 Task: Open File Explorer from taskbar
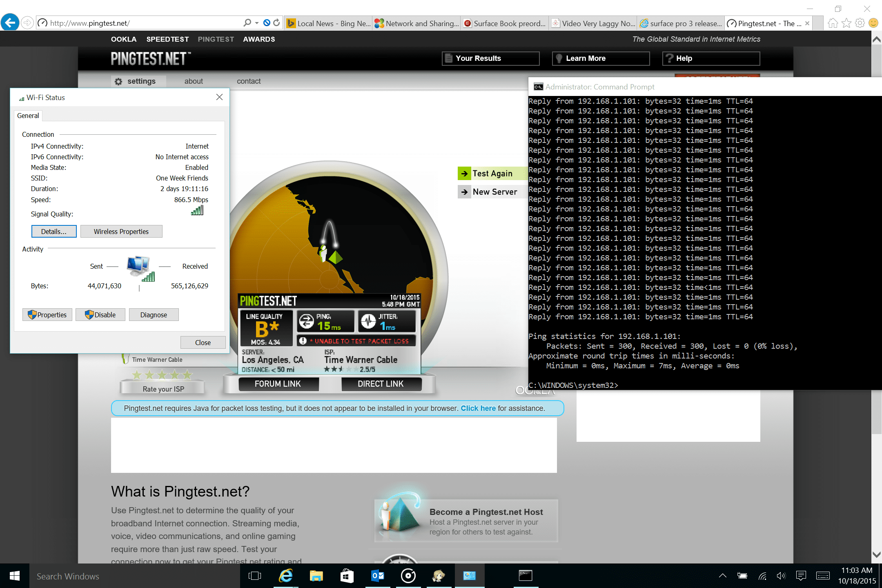[x=316, y=576]
